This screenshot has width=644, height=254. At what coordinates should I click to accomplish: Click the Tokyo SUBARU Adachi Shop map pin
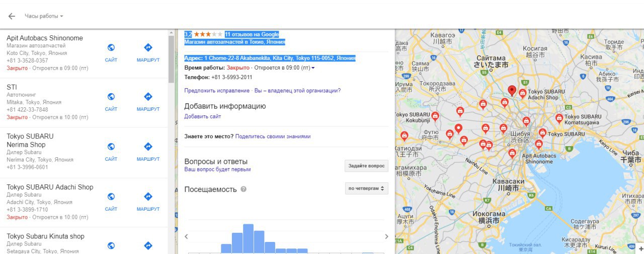(522, 94)
